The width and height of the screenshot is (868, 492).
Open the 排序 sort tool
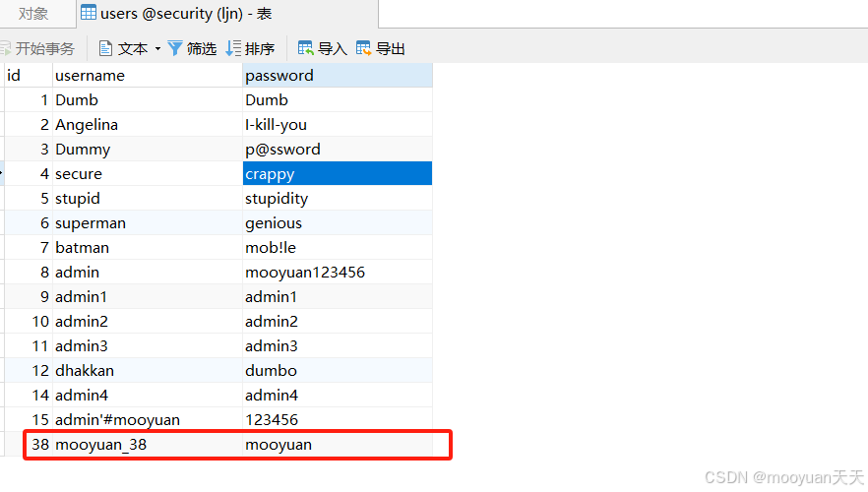[250, 48]
